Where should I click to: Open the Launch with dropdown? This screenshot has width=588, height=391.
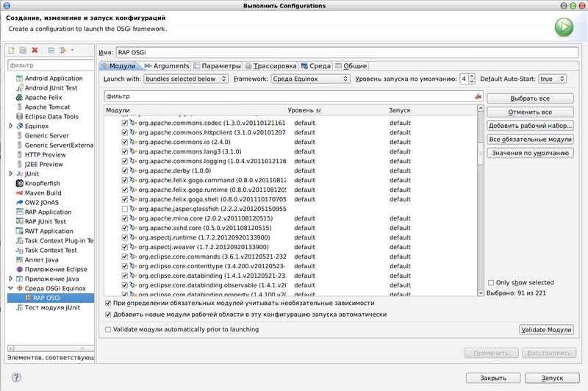point(186,79)
